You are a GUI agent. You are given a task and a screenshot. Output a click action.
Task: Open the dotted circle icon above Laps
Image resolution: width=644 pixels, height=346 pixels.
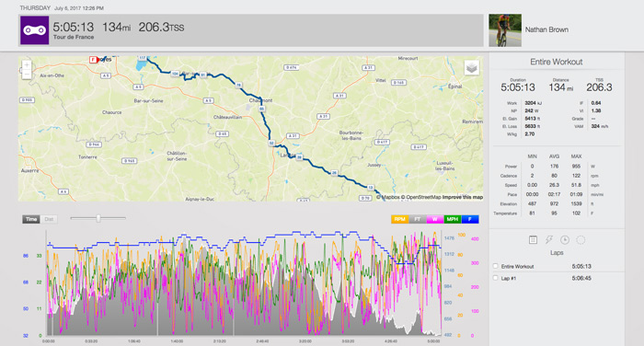[x=581, y=240]
